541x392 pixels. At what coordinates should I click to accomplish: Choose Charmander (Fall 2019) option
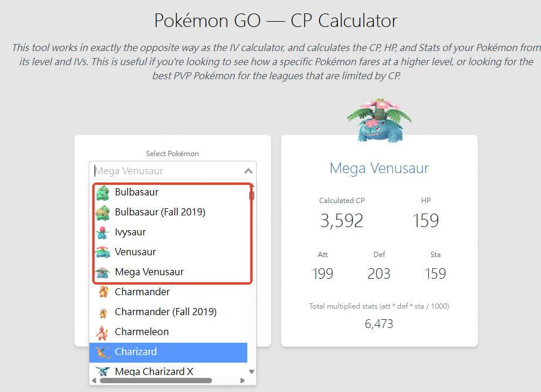[166, 312]
